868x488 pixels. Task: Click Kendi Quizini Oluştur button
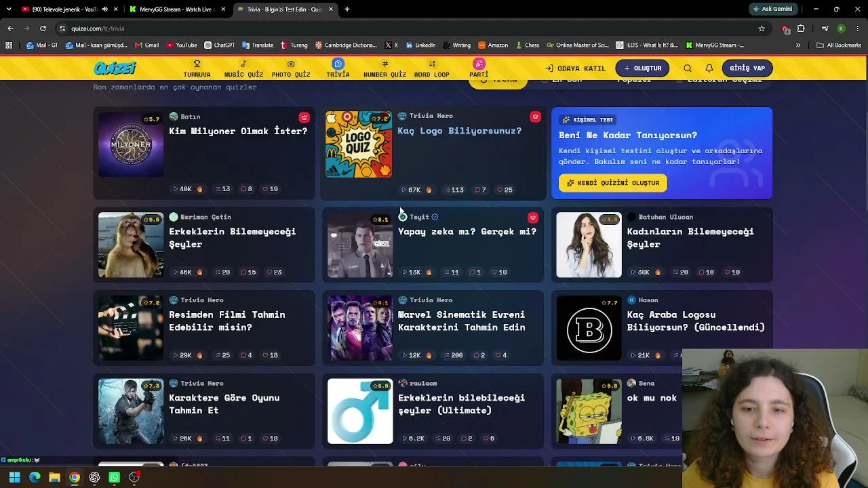613,183
